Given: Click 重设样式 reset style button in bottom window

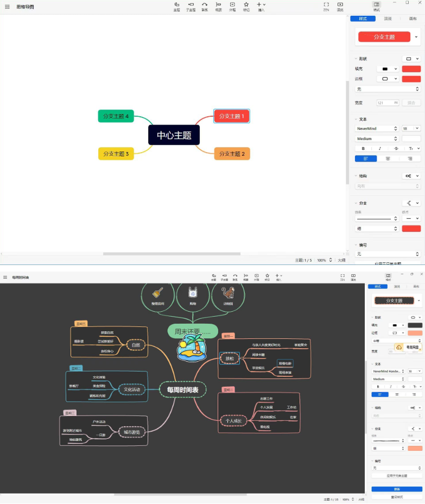Looking at the screenshot, I should 397,497.
